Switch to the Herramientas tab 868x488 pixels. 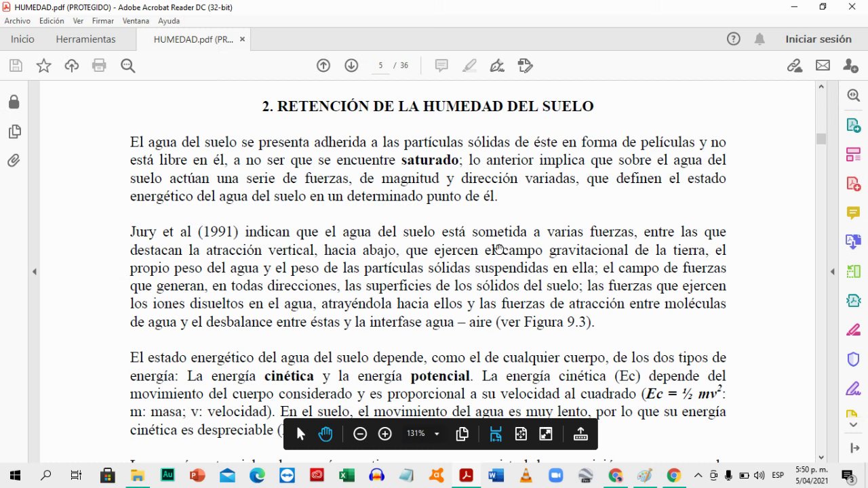coord(85,39)
